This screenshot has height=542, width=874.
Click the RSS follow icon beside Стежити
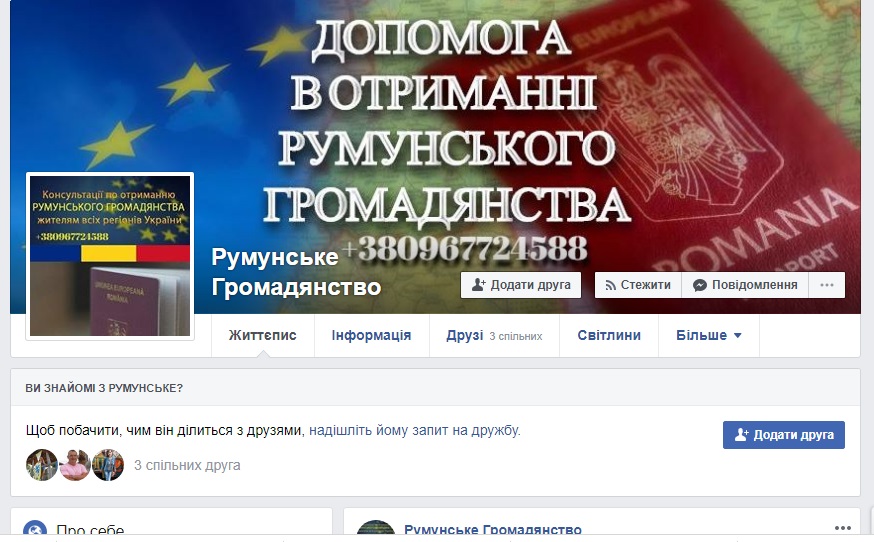[610, 285]
